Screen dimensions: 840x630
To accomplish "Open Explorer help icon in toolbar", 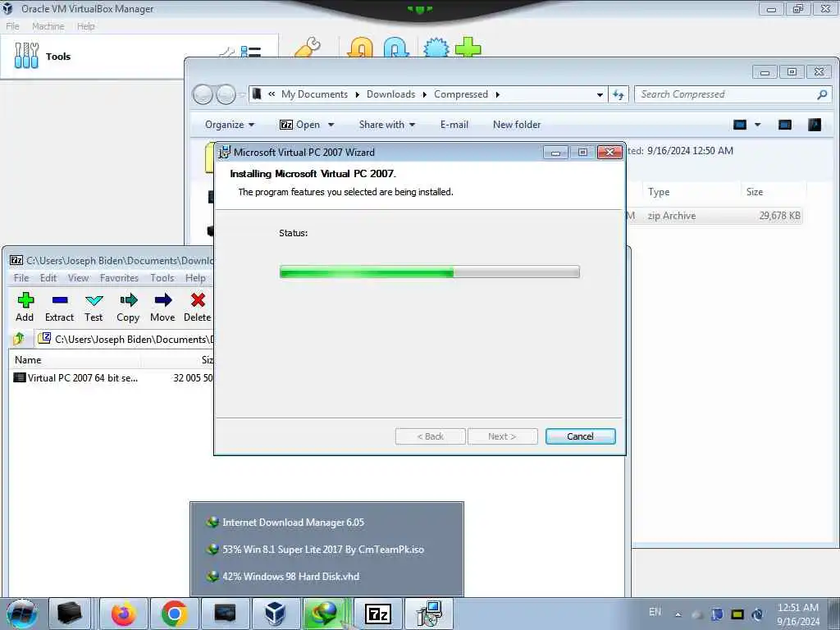I will click(x=815, y=125).
